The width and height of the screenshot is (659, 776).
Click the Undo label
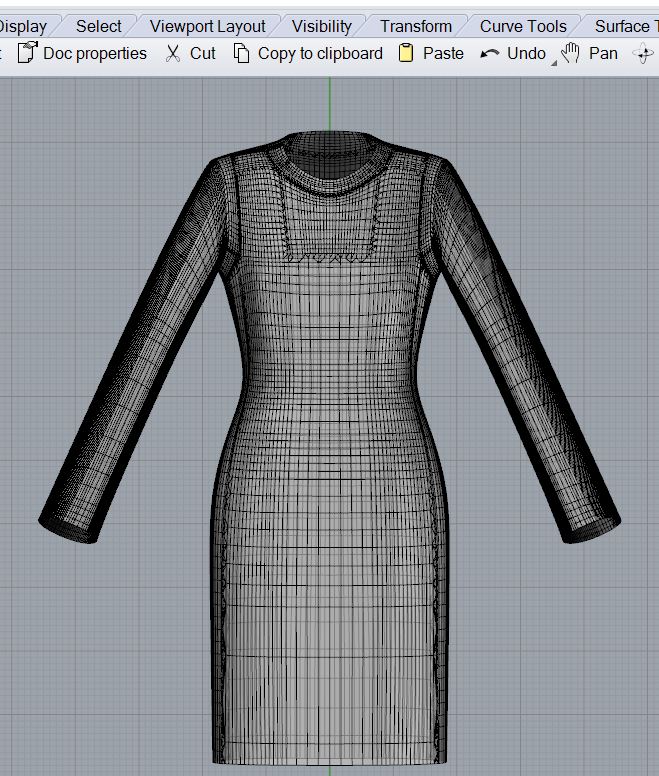(x=526, y=53)
